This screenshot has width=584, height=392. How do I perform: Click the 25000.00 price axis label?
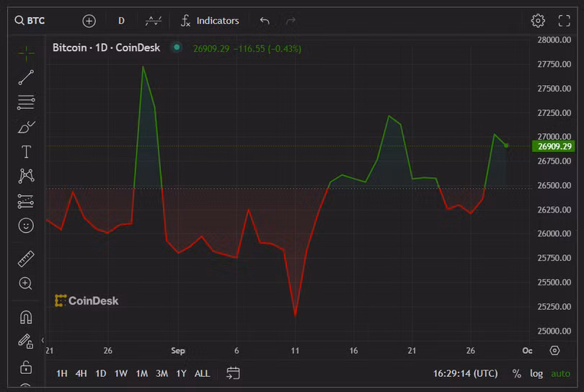554,331
